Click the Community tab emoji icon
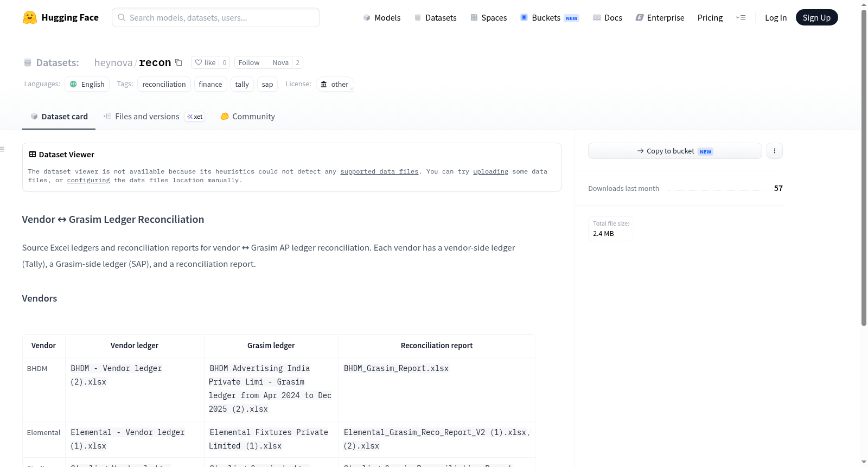868x467 pixels. (x=225, y=116)
